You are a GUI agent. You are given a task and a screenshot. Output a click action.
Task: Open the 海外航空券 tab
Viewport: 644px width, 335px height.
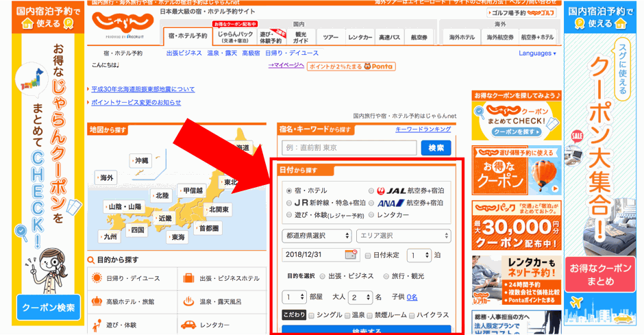pos(500,38)
